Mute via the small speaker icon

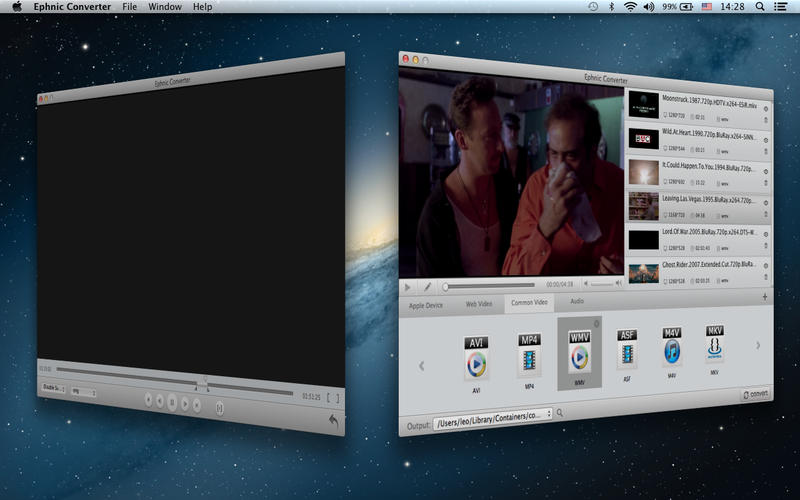(586, 283)
